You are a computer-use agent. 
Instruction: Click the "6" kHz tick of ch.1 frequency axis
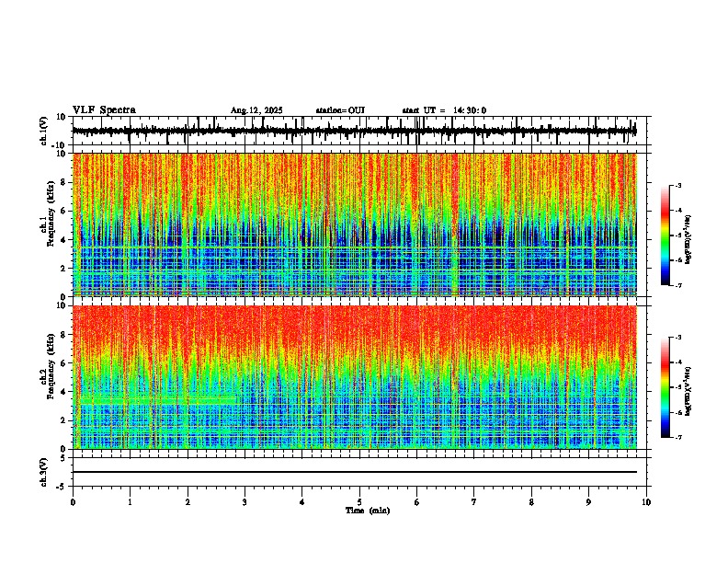coord(63,211)
